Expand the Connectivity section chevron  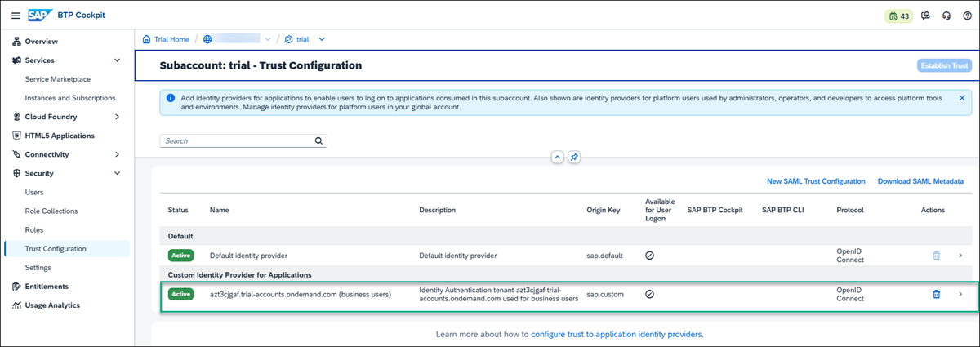tap(117, 154)
